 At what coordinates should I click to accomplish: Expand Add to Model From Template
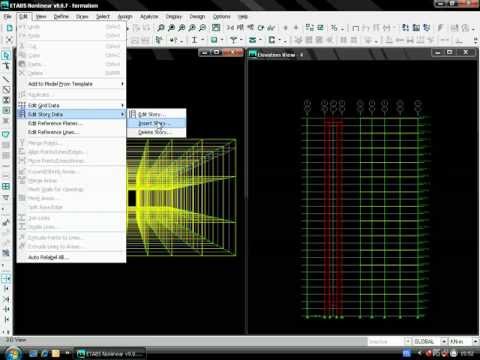(71, 84)
